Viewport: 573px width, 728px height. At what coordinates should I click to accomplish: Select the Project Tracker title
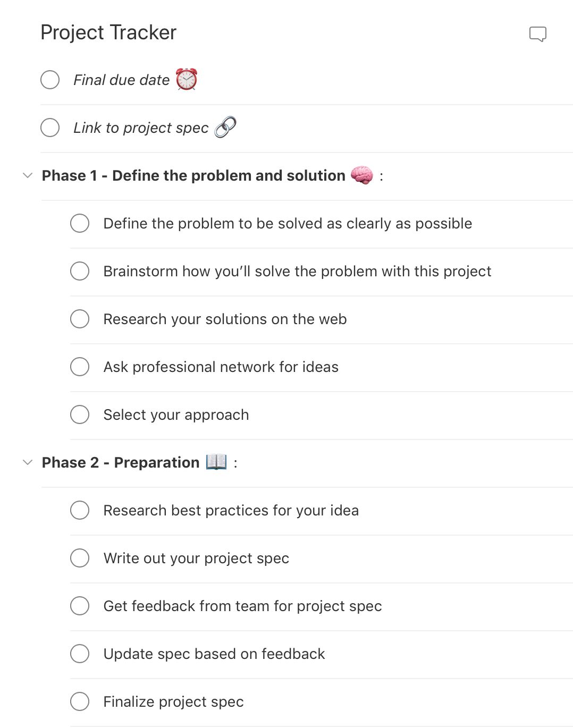(x=108, y=32)
